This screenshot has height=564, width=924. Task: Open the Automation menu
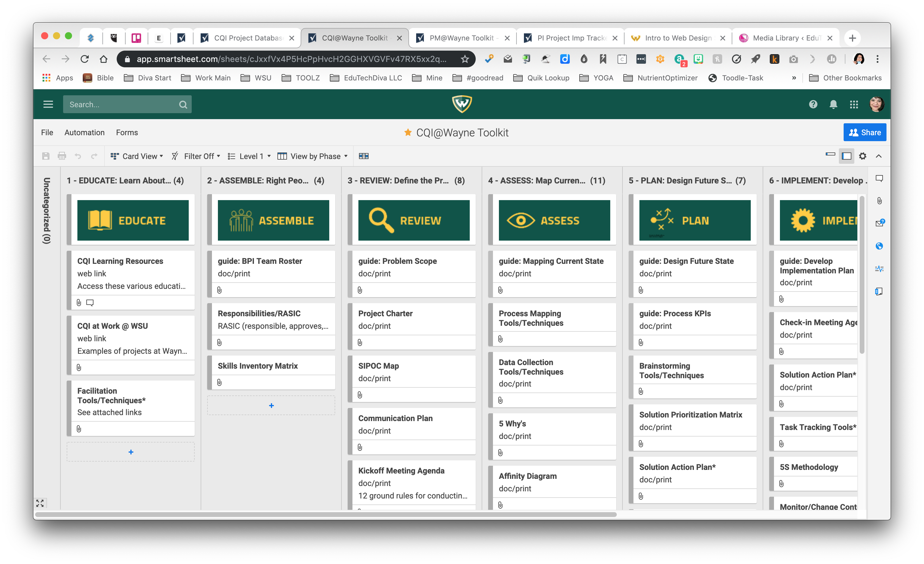(84, 133)
